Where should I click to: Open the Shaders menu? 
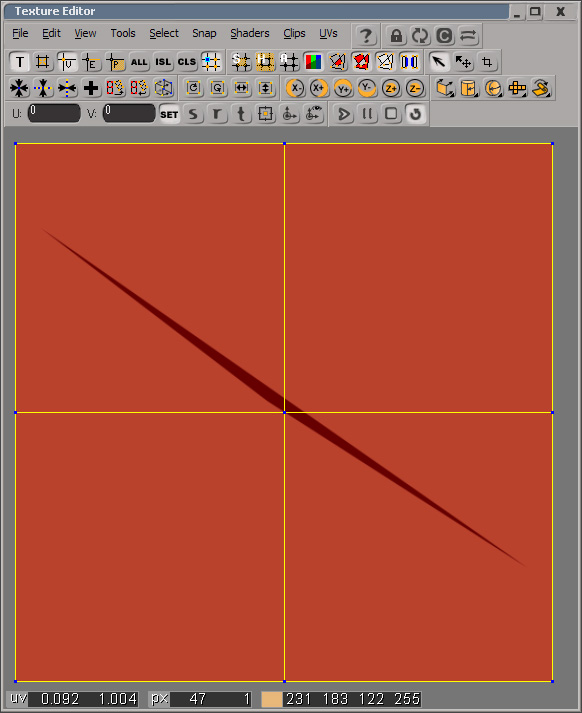[x=250, y=33]
